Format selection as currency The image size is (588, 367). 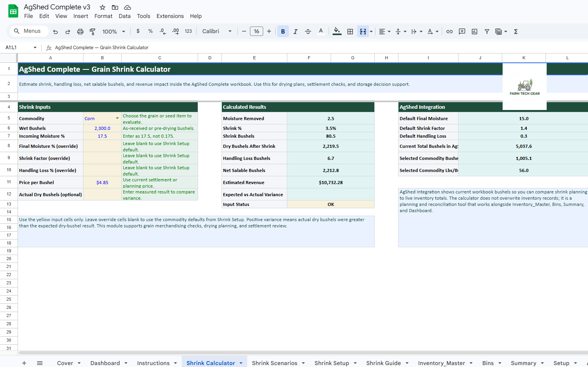138,31
